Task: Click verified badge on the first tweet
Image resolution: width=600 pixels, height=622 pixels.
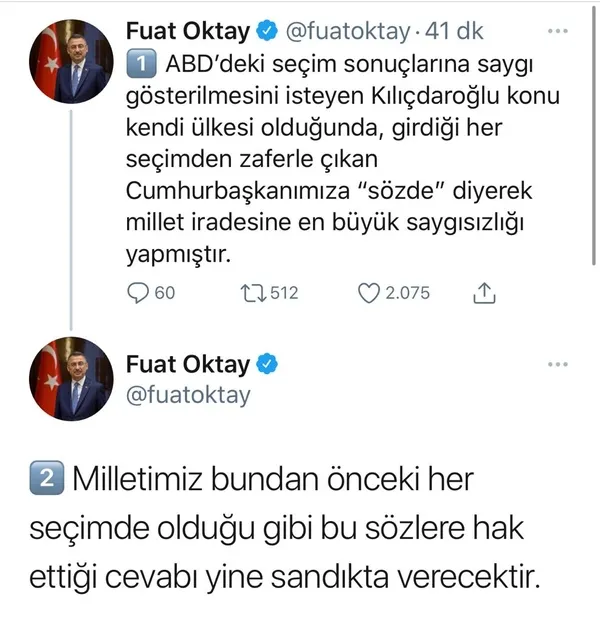Action: (x=268, y=32)
